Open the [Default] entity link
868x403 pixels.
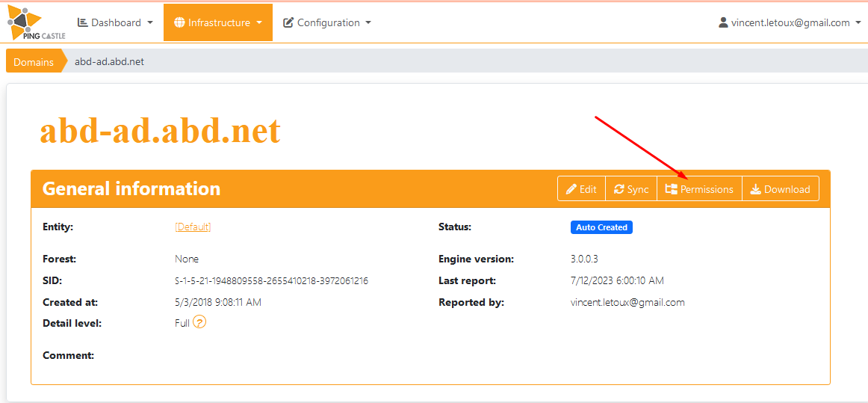tap(193, 227)
